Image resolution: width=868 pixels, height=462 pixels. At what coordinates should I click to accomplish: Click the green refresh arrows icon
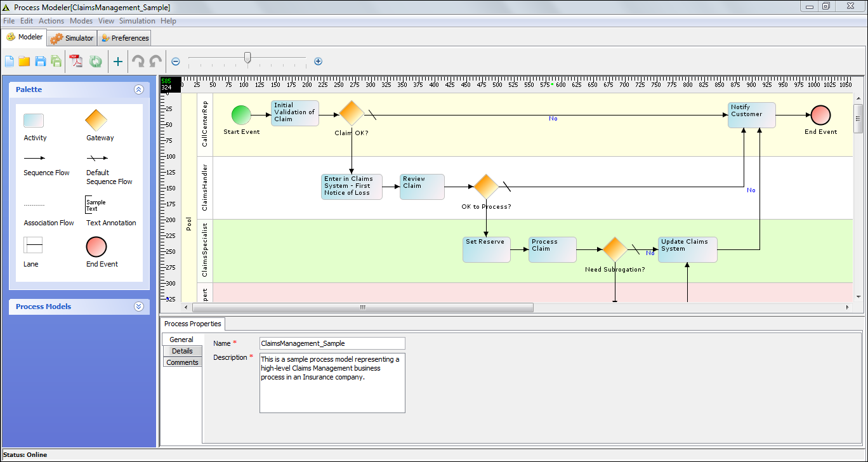95,62
